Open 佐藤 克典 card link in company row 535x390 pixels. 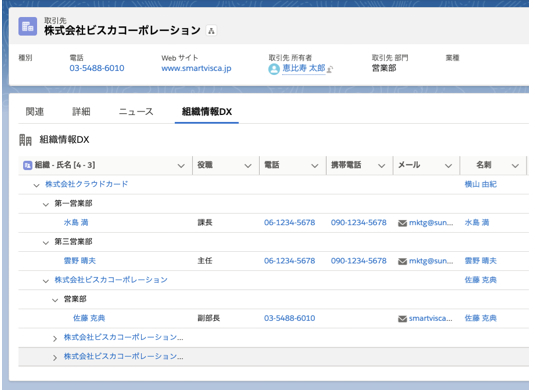(x=481, y=280)
